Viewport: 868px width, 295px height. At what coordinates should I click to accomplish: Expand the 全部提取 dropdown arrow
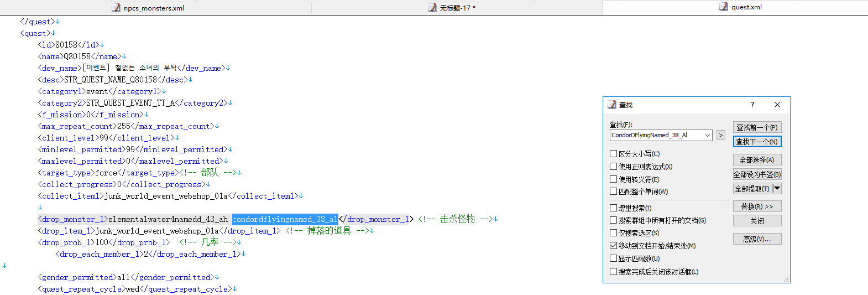pyautogui.click(x=777, y=189)
